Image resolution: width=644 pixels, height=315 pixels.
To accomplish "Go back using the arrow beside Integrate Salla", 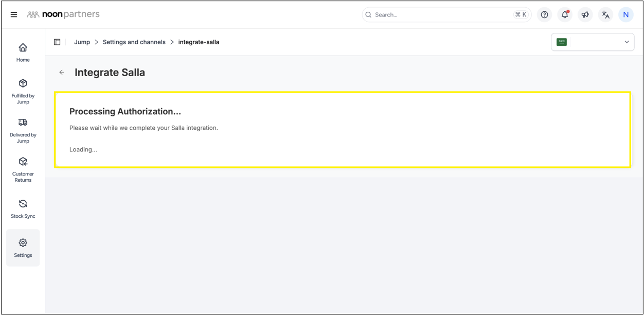I will tap(62, 73).
